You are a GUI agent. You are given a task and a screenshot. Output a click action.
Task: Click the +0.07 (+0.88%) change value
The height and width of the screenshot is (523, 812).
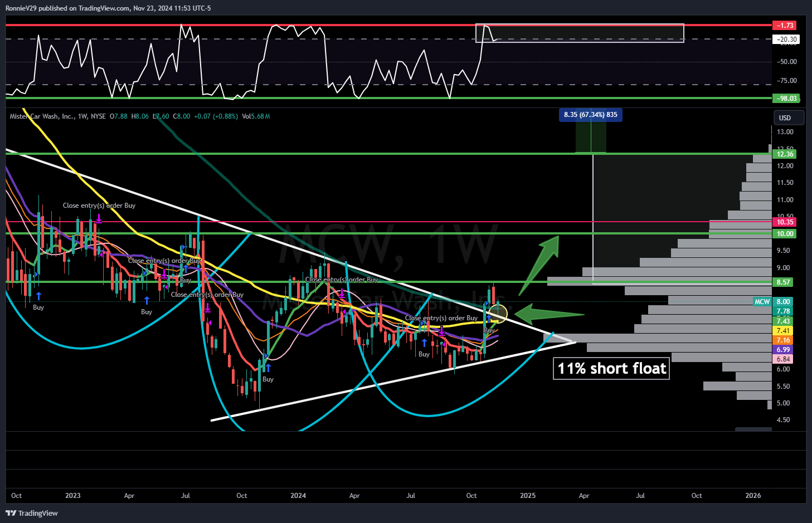[216, 116]
